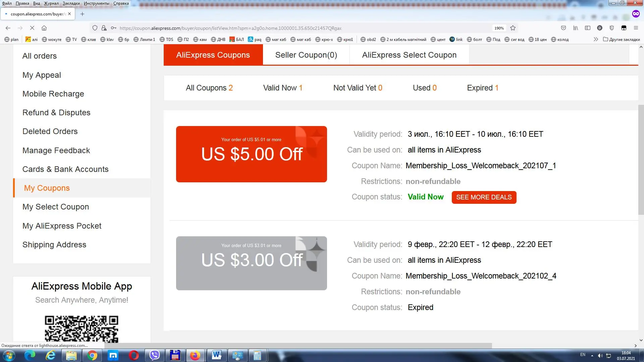Screen dimensions: 644x362
Task: Open the 'obd2' bookmark
Action: click(368, 40)
